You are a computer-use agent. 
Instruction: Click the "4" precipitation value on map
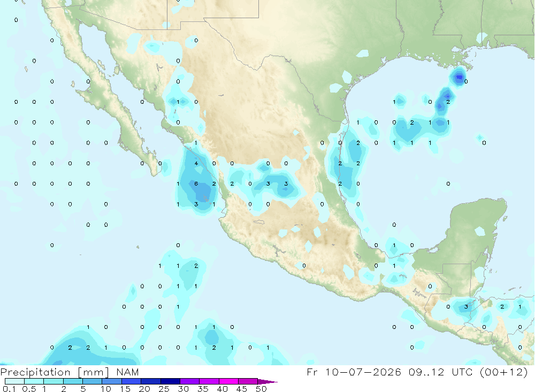[196, 163]
